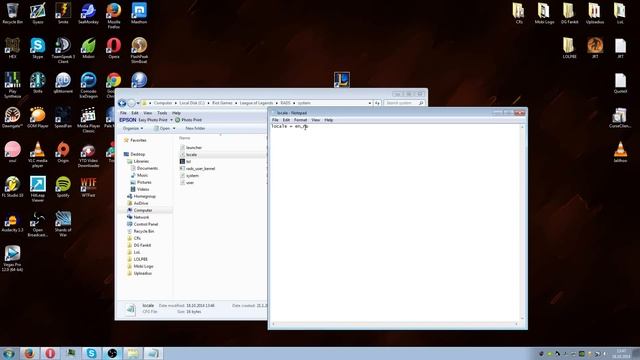Open the Opera desktop shortcut
640x360 pixels.
[x=113, y=48]
